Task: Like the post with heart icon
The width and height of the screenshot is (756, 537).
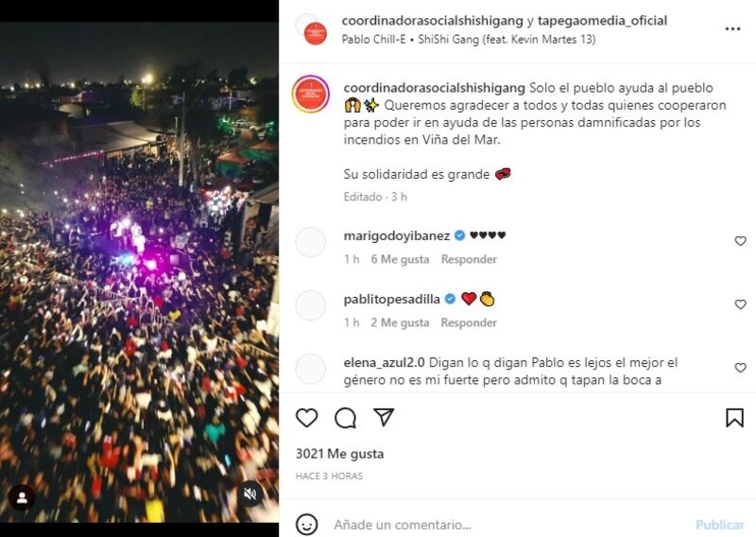Action: (x=306, y=418)
